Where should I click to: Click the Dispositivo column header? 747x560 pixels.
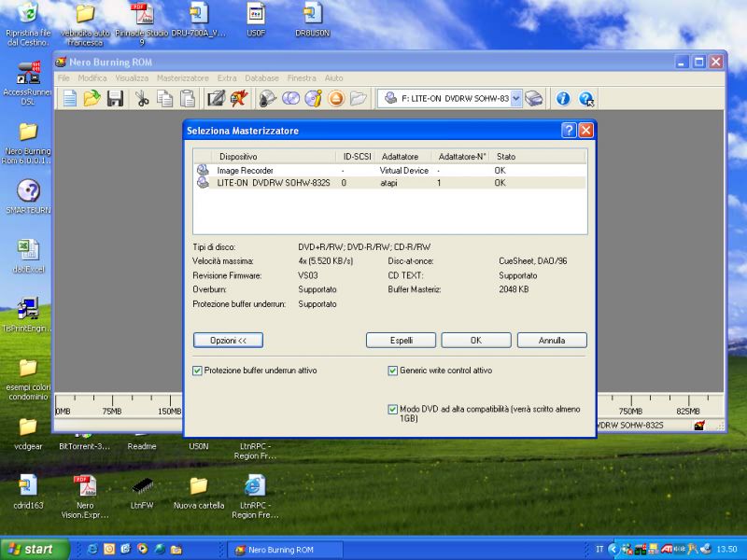click(x=274, y=156)
